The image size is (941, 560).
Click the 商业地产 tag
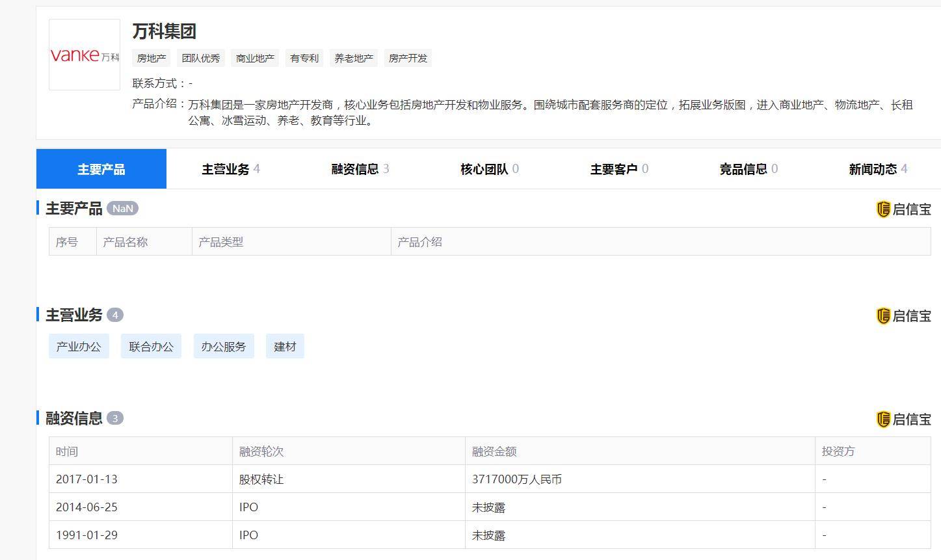point(255,58)
